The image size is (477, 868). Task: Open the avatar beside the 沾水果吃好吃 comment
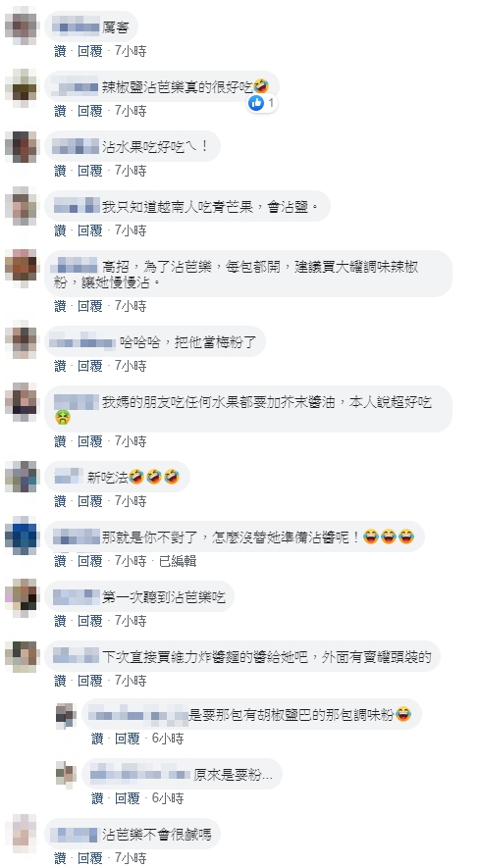pyautogui.click(x=21, y=147)
